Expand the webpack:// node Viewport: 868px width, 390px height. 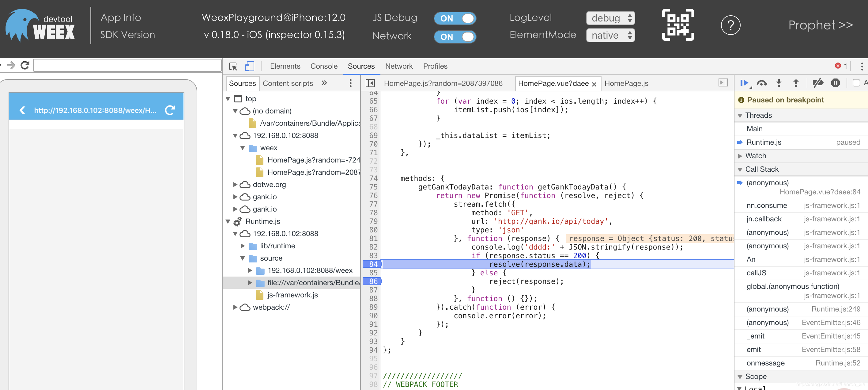click(235, 307)
